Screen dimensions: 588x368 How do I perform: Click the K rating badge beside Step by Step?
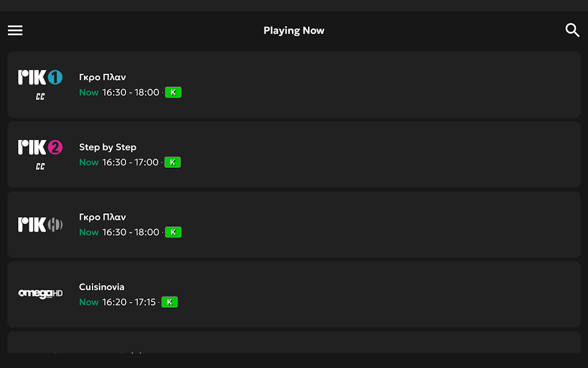point(173,162)
